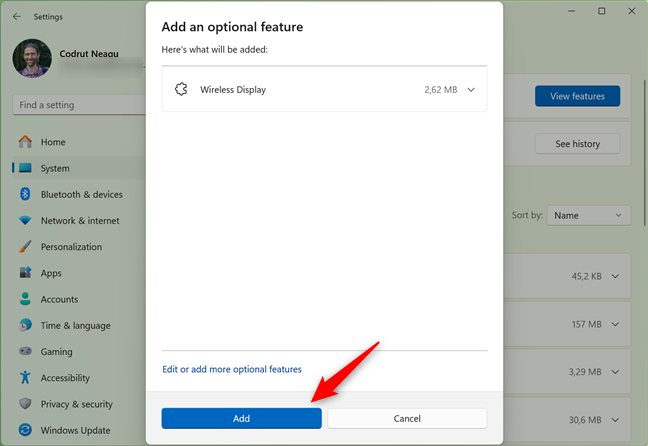This screenshot has width=648, height=446.
Task: Expand the 157 MB feature row
Action: click(x=615, y=324)
